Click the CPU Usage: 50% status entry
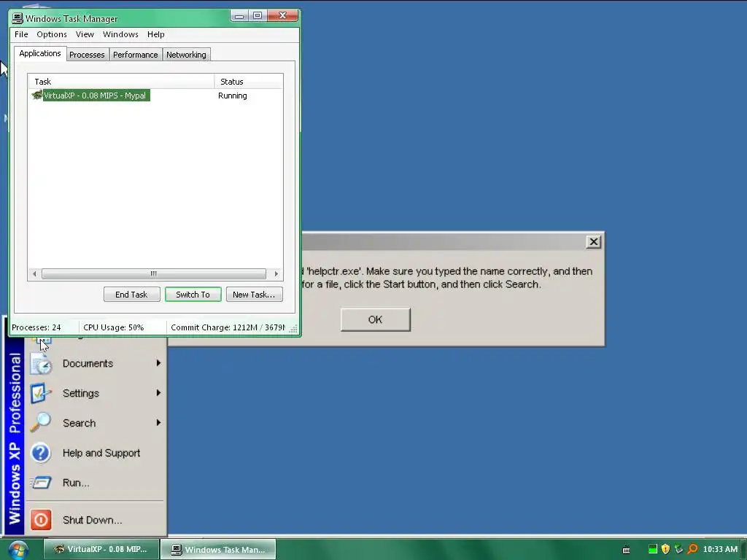 click(113, 327)
